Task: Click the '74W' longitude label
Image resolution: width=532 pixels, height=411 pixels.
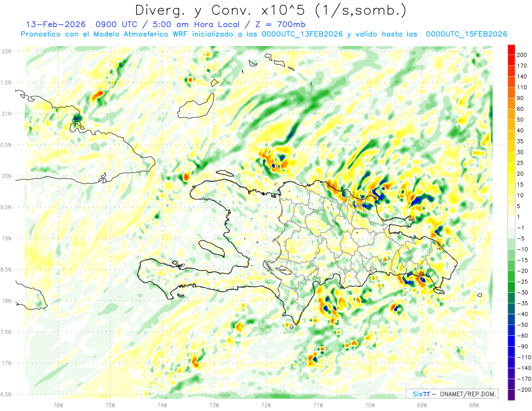Action: click(162, 405)
